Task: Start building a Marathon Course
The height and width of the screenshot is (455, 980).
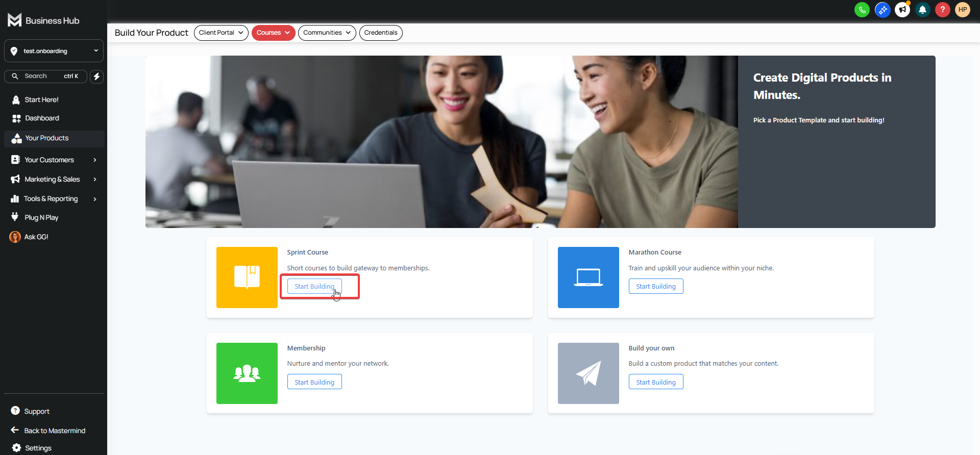Action: coord(656,286)
